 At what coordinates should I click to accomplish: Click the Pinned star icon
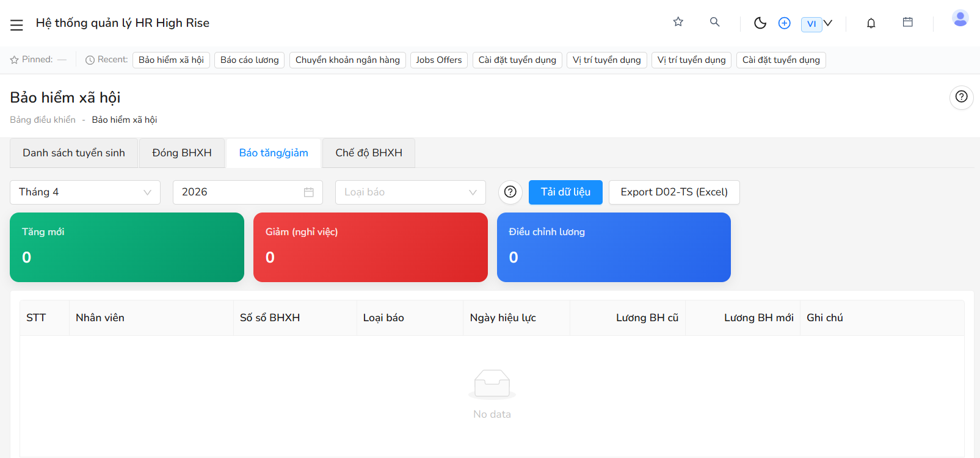[15, 60]
